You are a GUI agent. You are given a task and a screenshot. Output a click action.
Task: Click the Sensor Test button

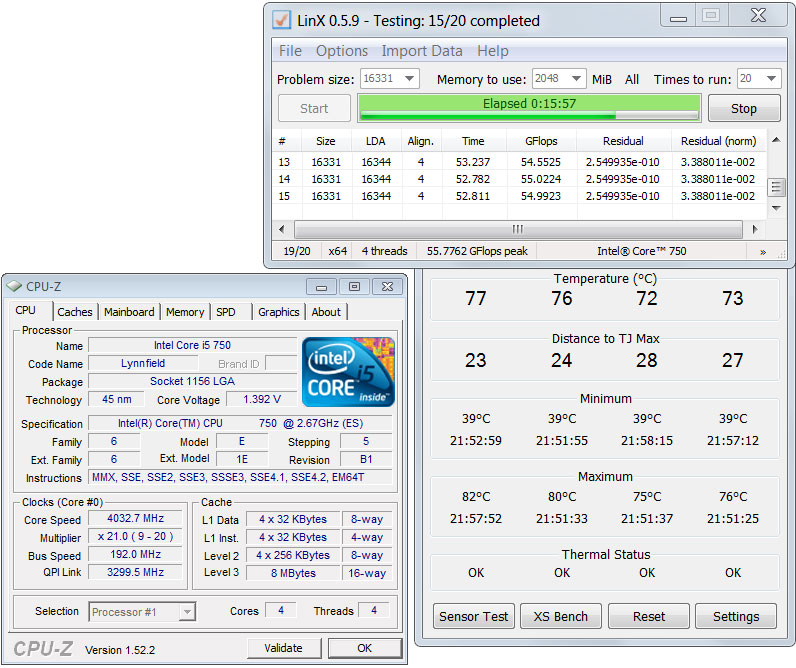coord(474,617)
